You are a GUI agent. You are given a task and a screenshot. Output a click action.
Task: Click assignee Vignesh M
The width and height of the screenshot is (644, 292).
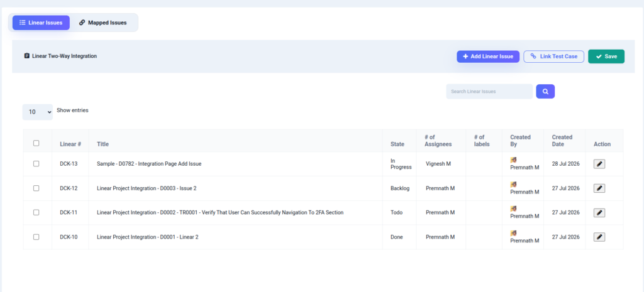coord(438,164)
